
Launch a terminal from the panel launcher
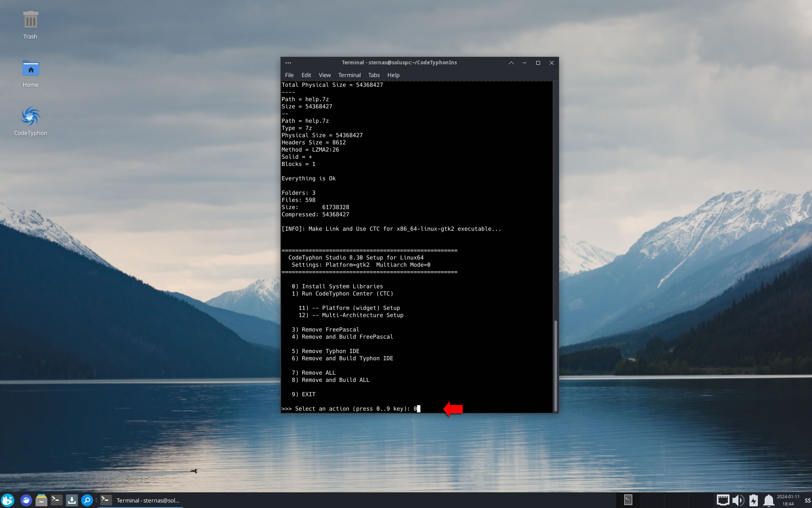[x=56, y=500]
